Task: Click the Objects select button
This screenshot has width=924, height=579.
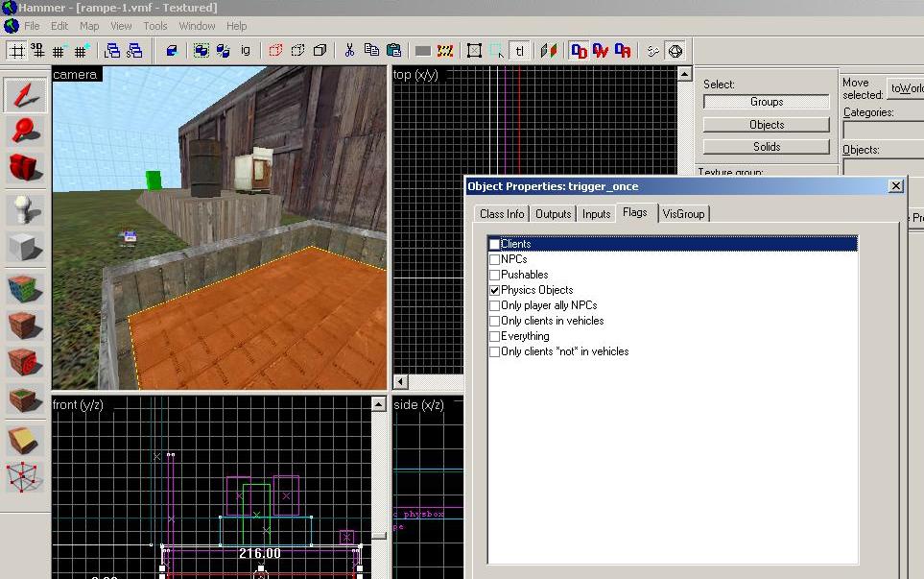Action: pos(766,125)
